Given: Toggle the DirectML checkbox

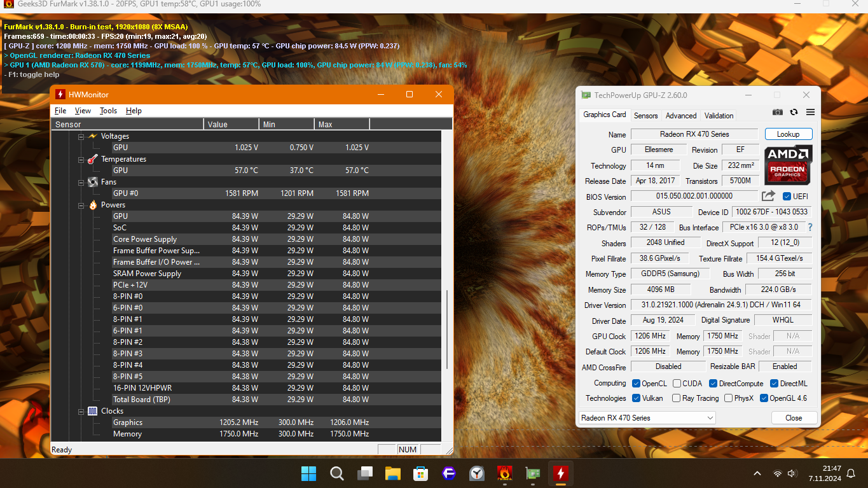Looking at the screenshot, I should click(x=774, y=384).
